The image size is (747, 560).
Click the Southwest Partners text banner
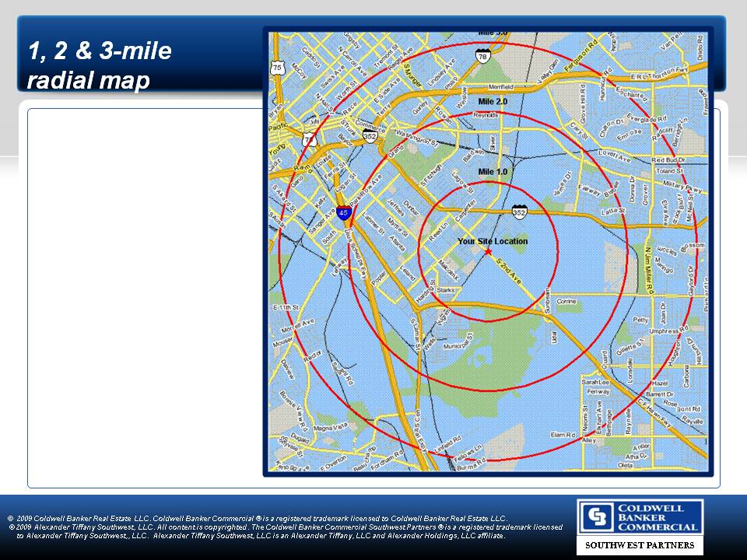pyautogui.click(x=640, y=545)
